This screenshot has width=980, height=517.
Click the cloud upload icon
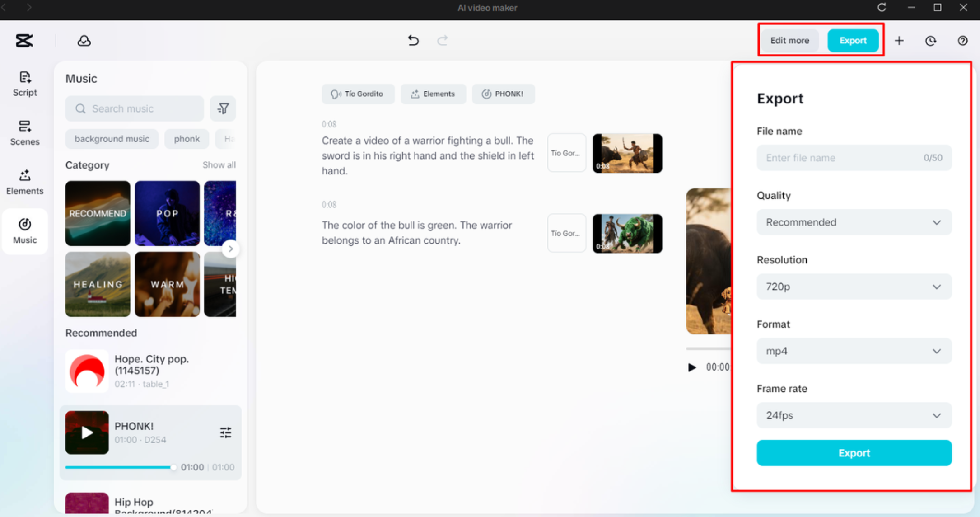84,40
